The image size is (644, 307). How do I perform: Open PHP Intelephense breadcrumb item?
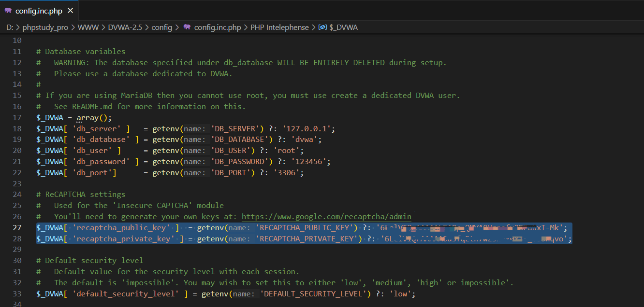[279, 28]
